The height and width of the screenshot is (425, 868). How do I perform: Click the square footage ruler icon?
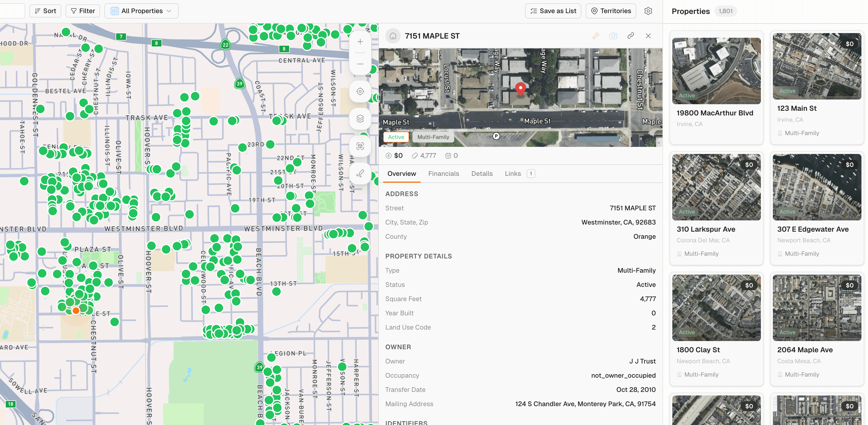414,156
